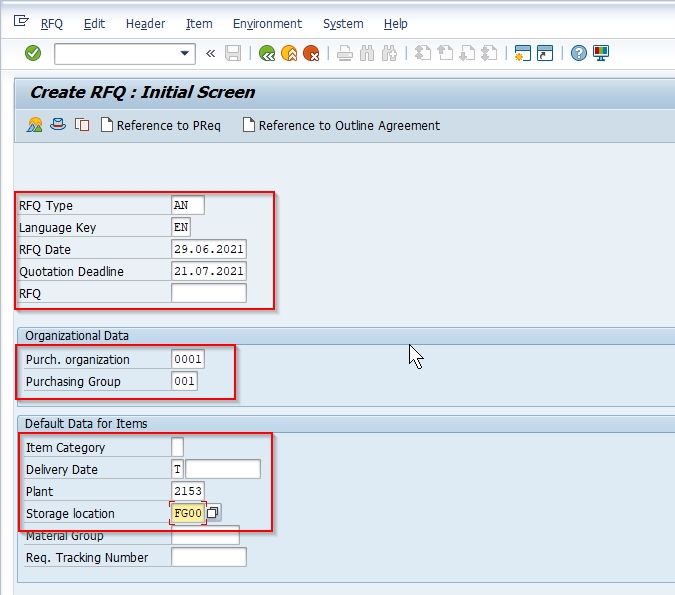Image resolution: width=675 pixels, height=595 pixels.
Task: Click the Copy document icon in application toolbar
Action: tap(82, 125)
